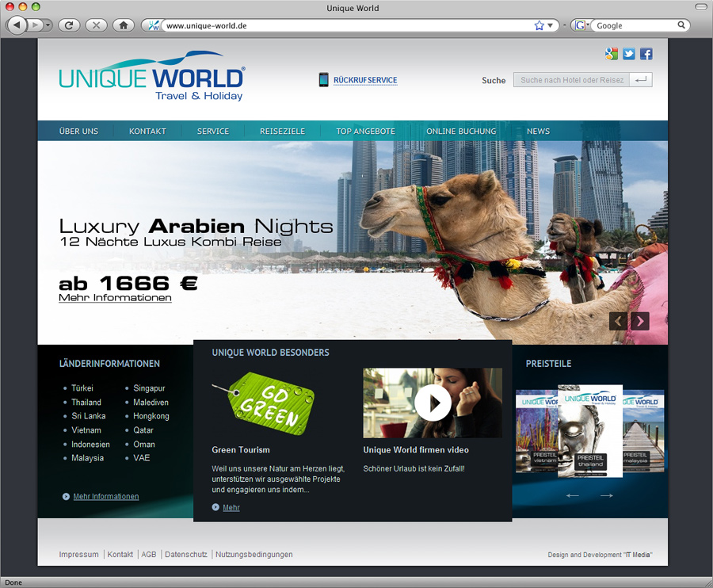The image size is (713, 588).
Task: Select the URL address bar
Action: (350, 25)
